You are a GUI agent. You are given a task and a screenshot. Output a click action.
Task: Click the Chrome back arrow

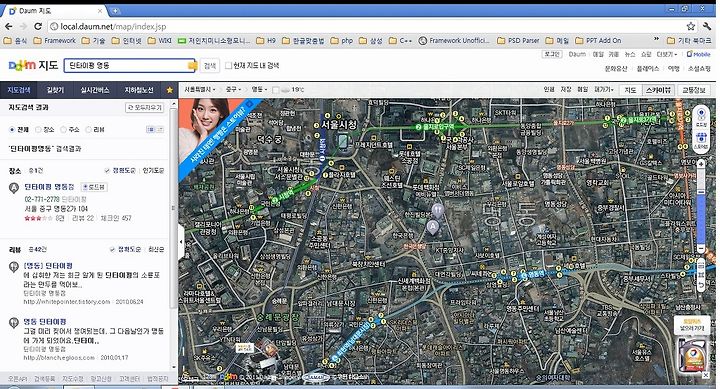coord(9,27)
